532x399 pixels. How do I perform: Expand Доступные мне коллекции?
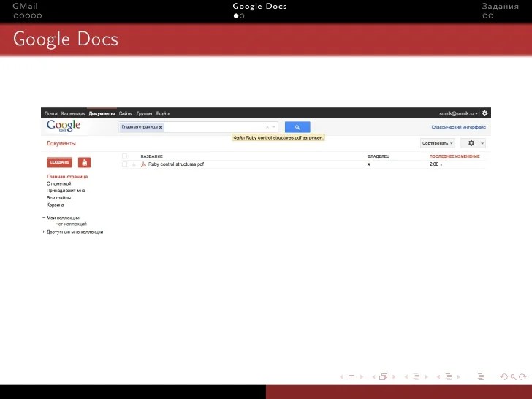[43, 232]
